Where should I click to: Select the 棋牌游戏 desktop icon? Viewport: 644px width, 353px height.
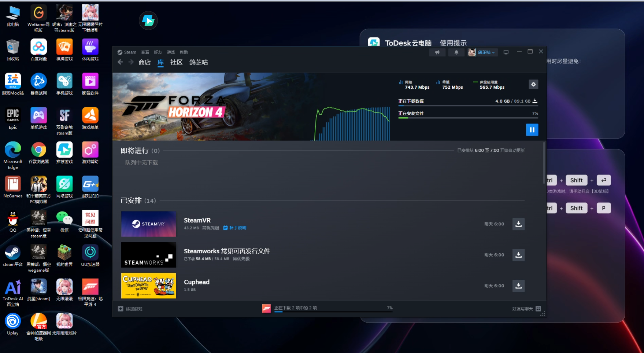pyautogui.click(x=64, y=50)
